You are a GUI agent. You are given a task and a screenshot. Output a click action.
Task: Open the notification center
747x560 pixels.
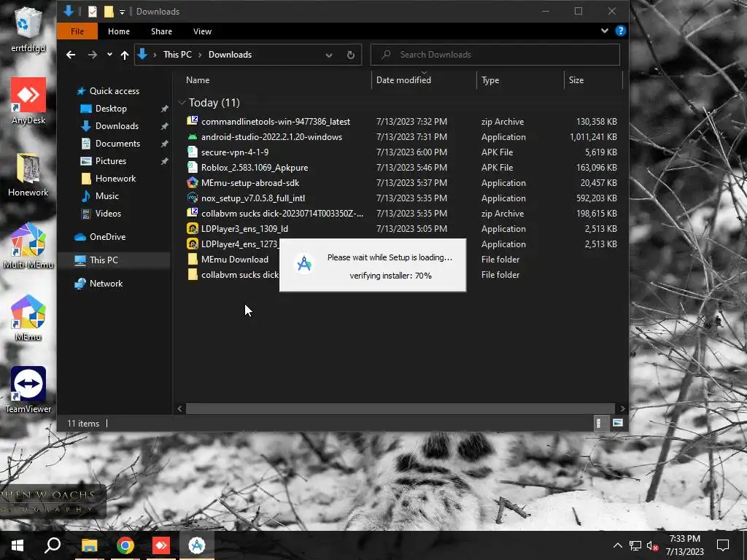click(x=723, y=545)
